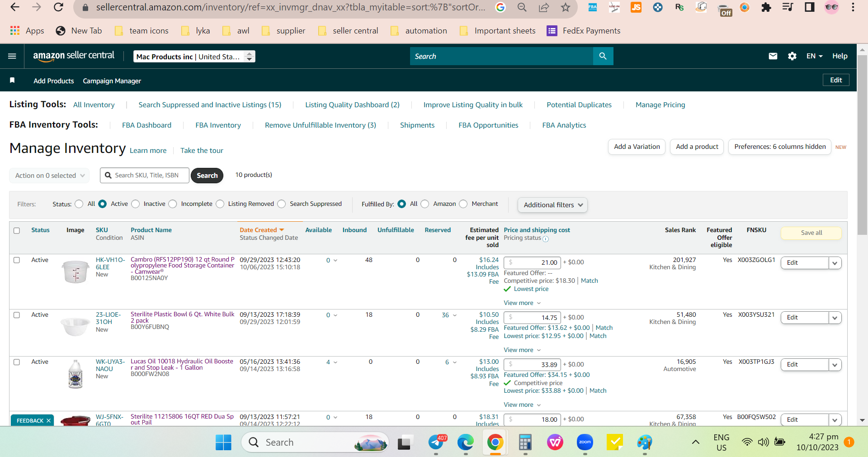Open Chrome's three-dot menu
The height and width of the screenshot is (457, 868).
coord(853,7)
